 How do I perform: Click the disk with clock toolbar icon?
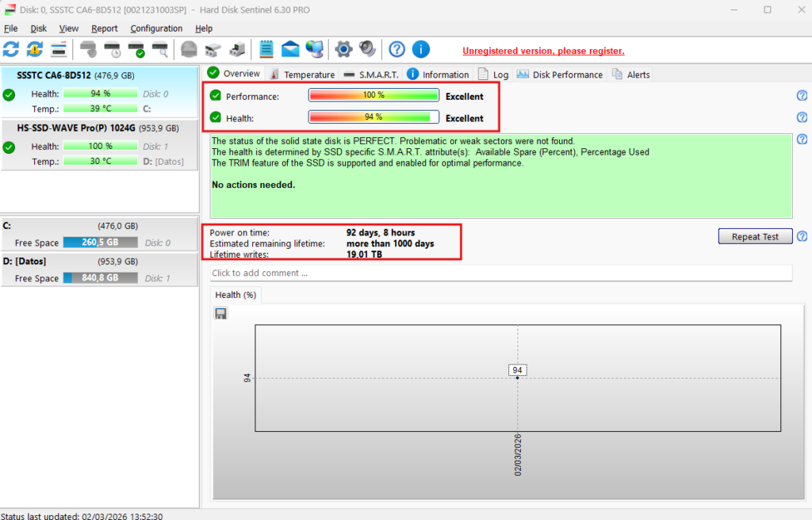tap(112, 49)
